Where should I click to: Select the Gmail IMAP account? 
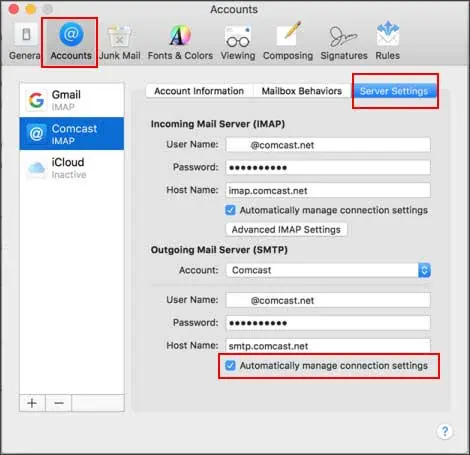coord(72,100)
